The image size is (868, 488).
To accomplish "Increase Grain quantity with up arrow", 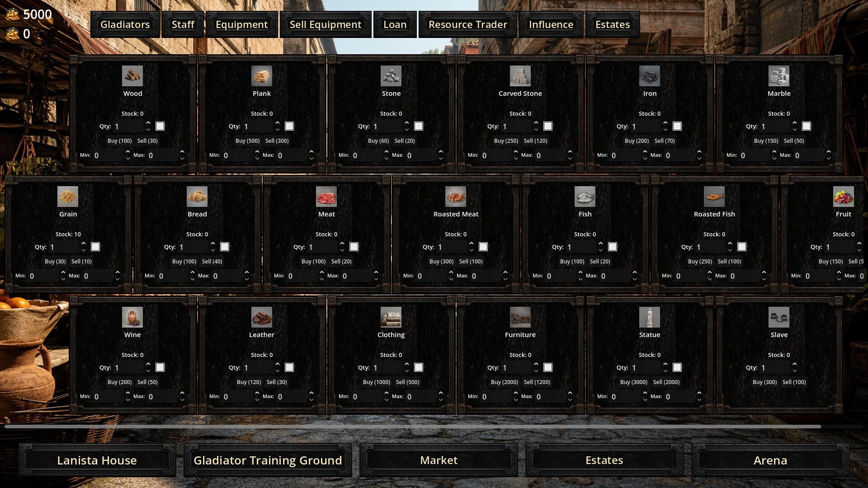I will tap(84, 244).
